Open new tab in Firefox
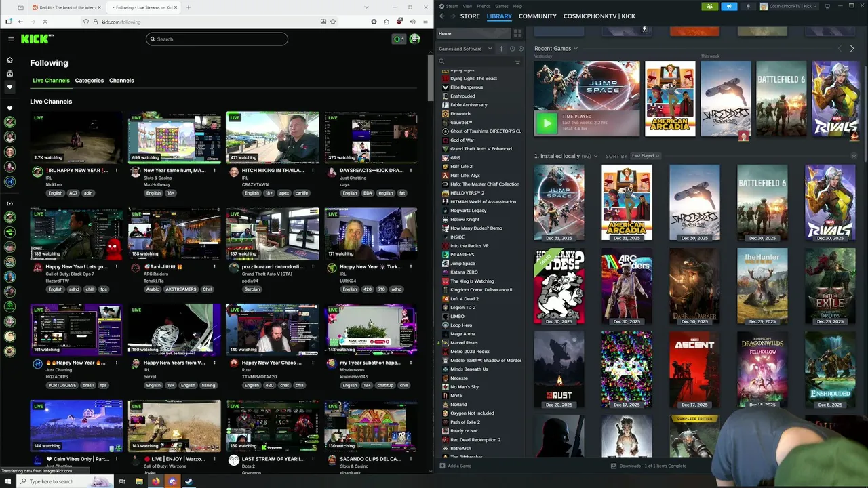Screen dimensions: 868x488 point(188,7)
